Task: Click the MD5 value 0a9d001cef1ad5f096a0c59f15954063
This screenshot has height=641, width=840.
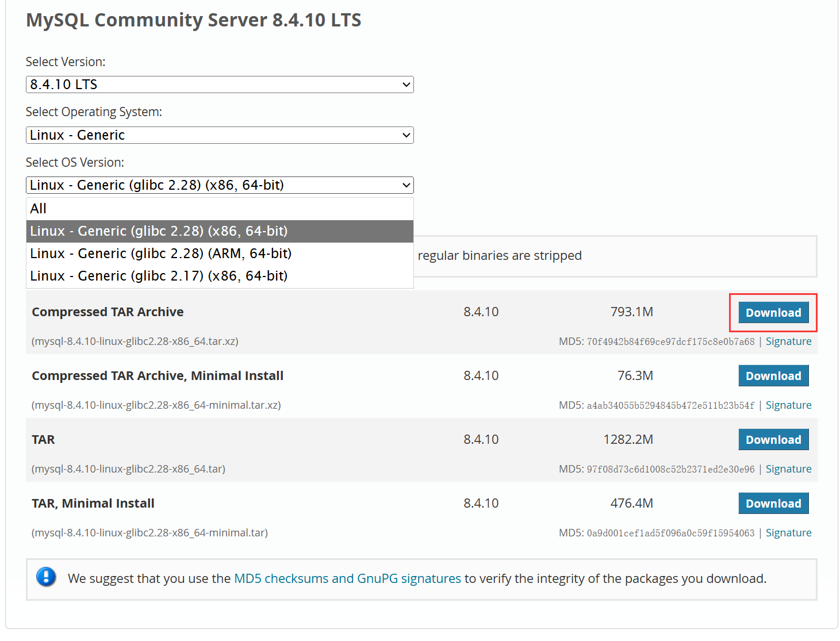Action: [x=670, y=533]
